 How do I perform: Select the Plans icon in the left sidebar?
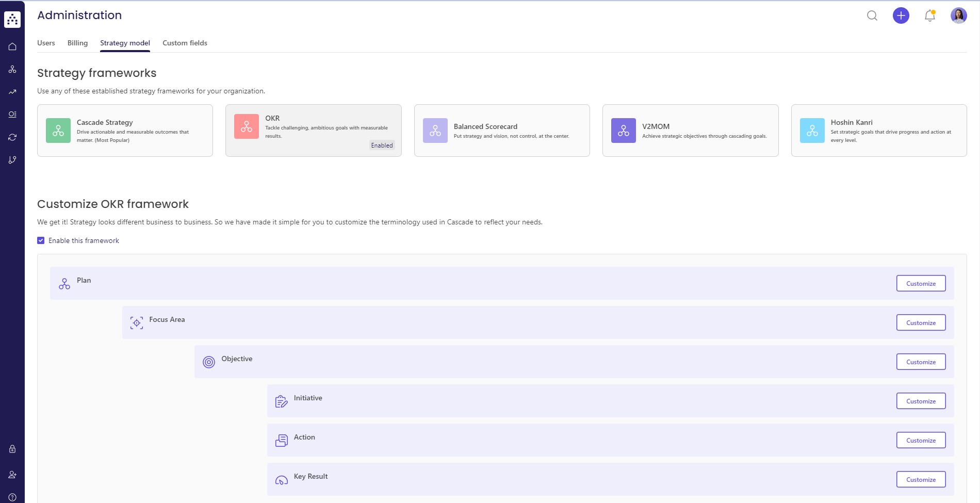pos(12,69)
